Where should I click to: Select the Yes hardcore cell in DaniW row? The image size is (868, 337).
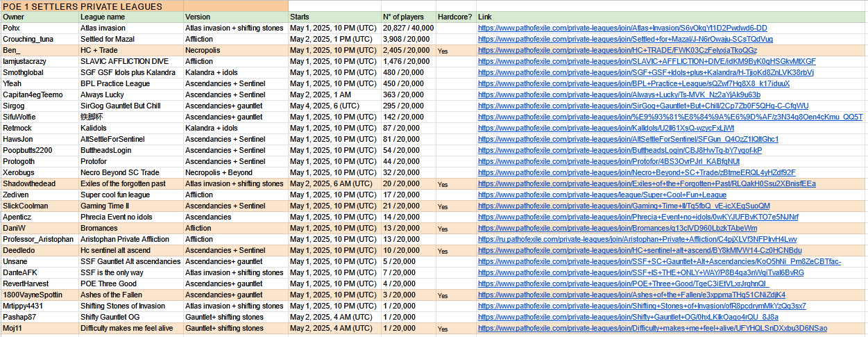point(455,228)
